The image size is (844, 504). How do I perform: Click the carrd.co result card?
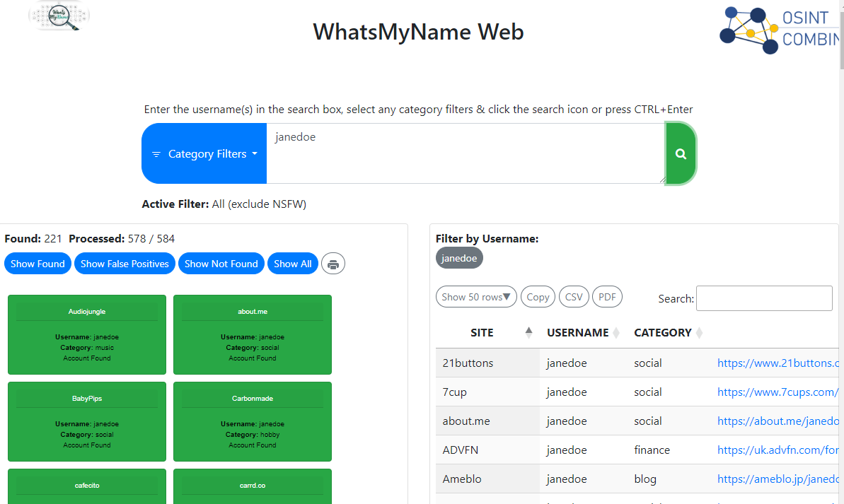coord(253,486)
